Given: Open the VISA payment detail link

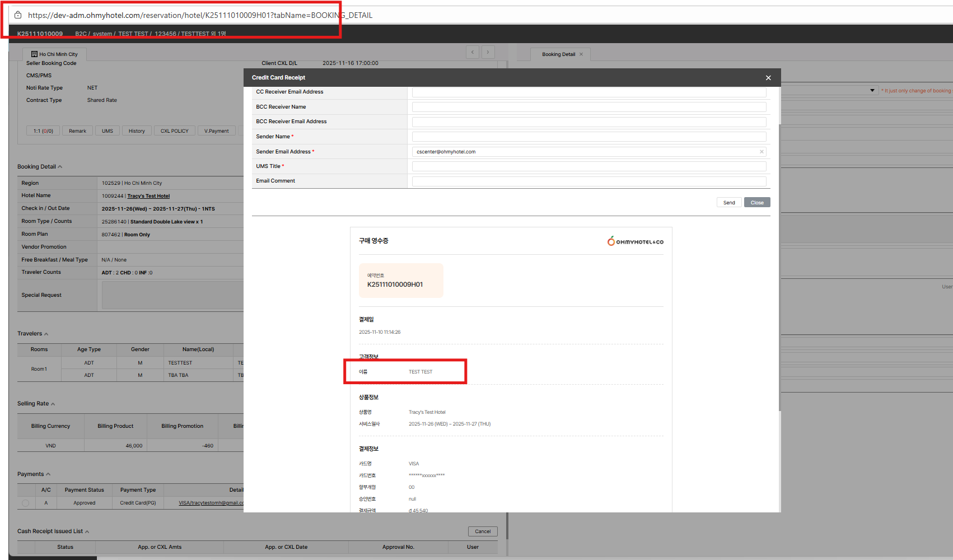Looking at the screenshot, I should pyautogui.click(x=211, y=503).
